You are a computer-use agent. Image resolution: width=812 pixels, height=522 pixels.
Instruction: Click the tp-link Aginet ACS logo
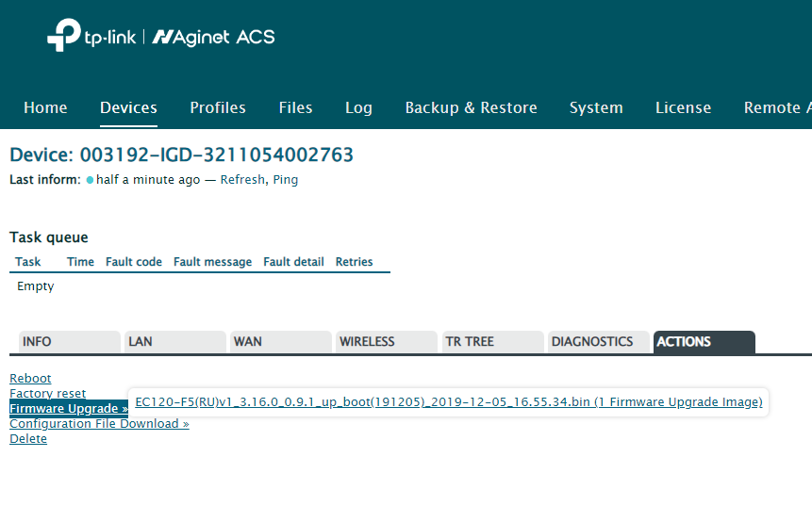[x=160, y=37]
